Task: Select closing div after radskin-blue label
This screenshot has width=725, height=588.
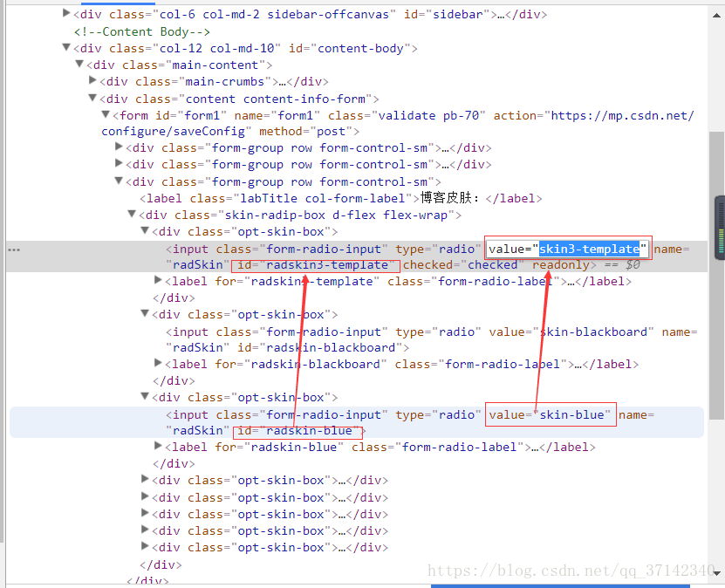Action: 174,463
